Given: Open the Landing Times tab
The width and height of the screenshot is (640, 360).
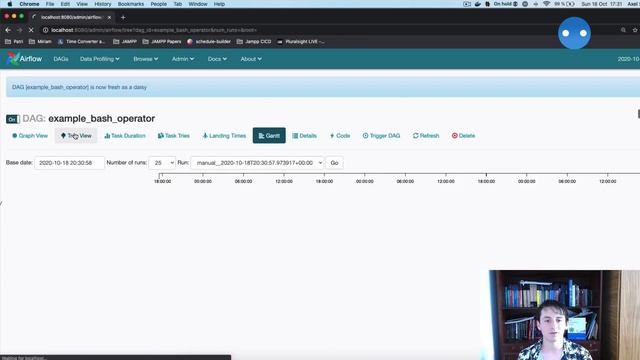Looking at the screenshot, I should (x=224, y=136).
